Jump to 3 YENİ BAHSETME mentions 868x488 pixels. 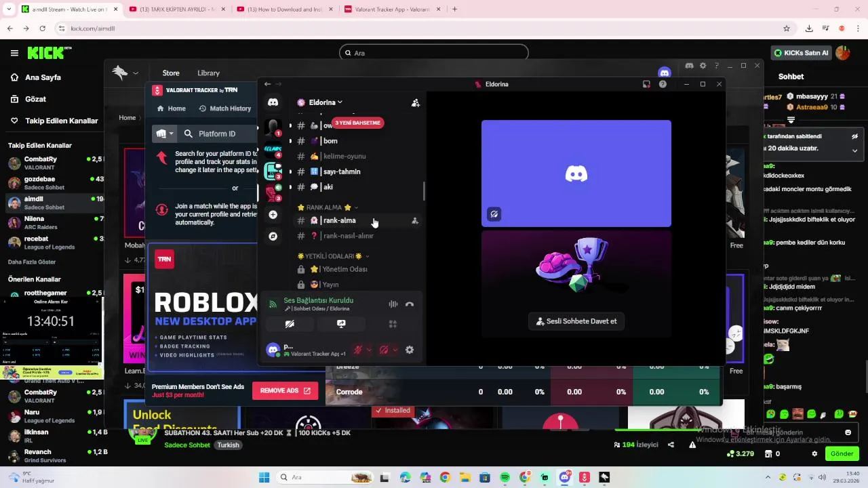click(x=357, y=123)
